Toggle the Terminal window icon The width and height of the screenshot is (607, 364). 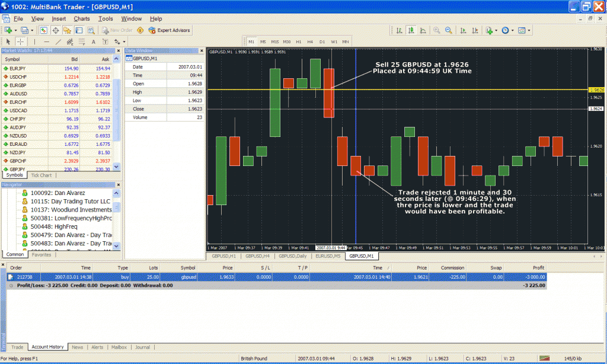(79, 30)
